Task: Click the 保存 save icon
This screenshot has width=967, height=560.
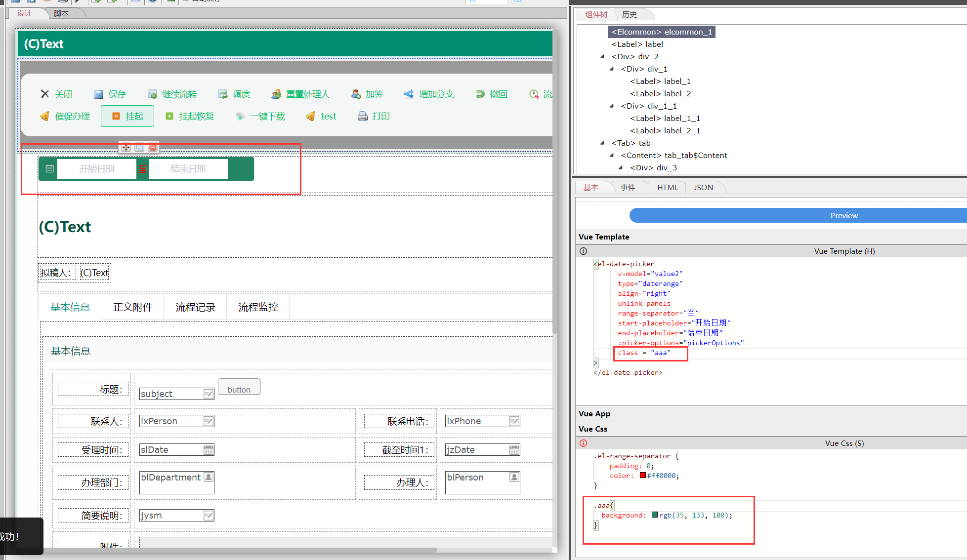Action: pos(99,94)
